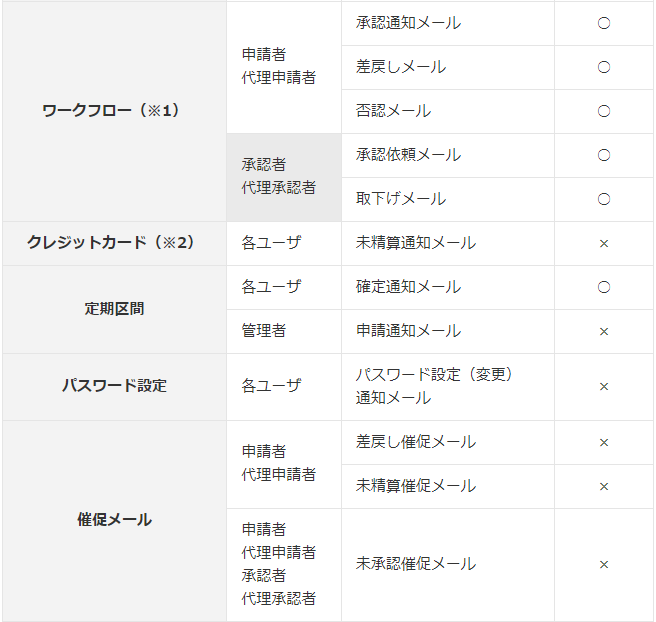The height and width of the screenshot is (622, 656).
Task: Click the 管理者 cell in 定期区間
Action: coord(264,331)
